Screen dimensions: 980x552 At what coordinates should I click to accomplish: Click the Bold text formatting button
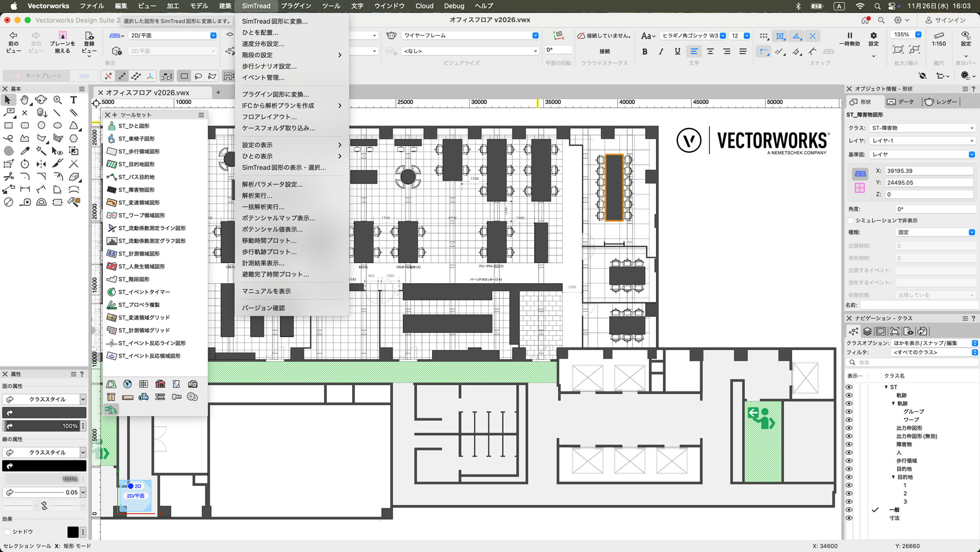coord(645,51)
